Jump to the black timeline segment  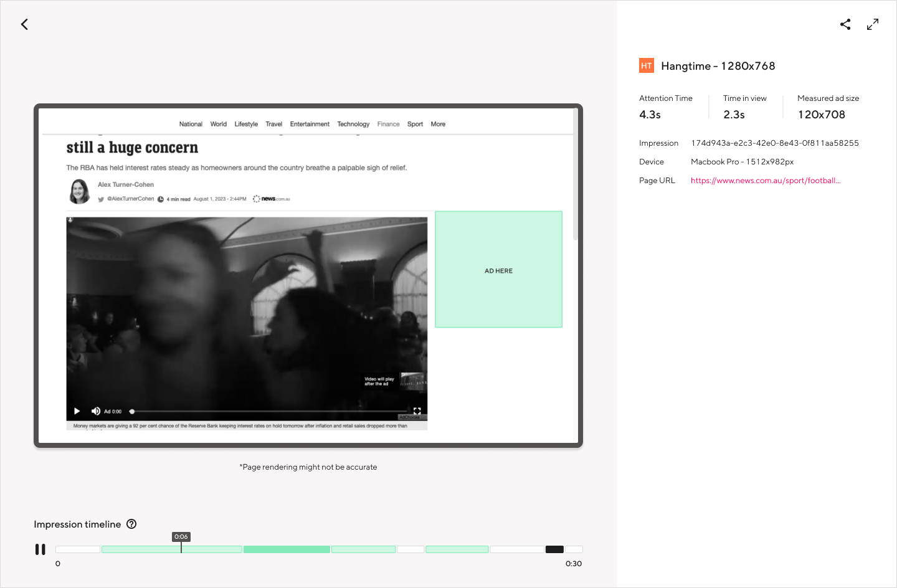click(x=554, y=549)
